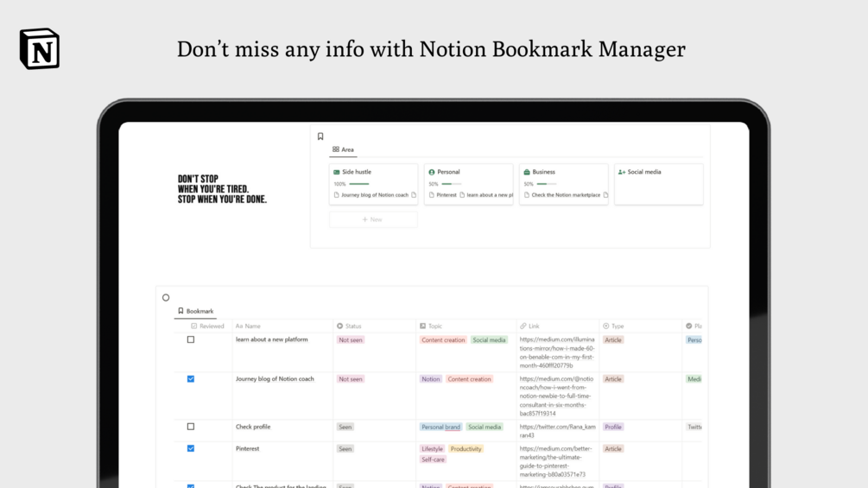868x488 pixels.
Task: Click the 'Pinterest' name cell in table
Action: coord(248,449)
